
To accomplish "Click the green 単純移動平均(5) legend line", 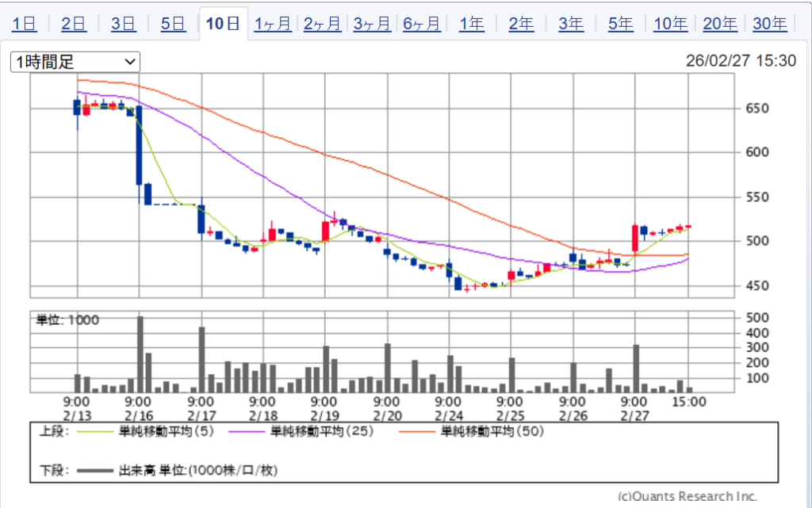I will [x=94, y=432].
